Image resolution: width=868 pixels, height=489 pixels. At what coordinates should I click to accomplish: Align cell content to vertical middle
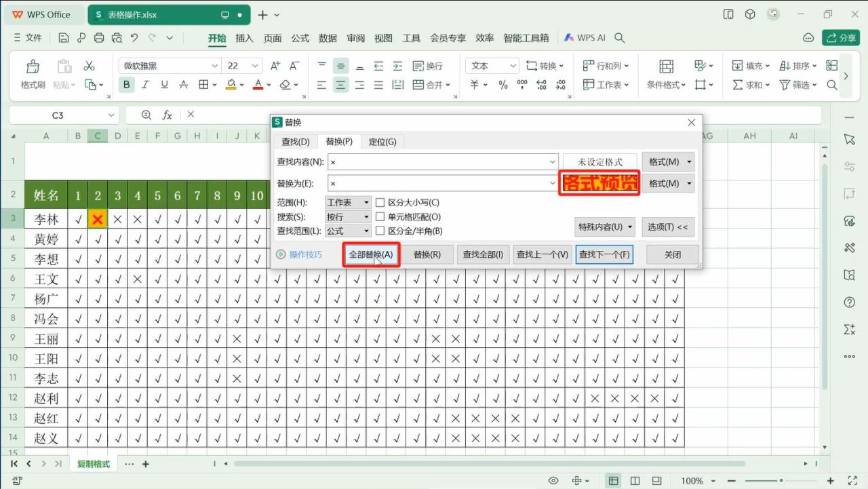[340, 66]
